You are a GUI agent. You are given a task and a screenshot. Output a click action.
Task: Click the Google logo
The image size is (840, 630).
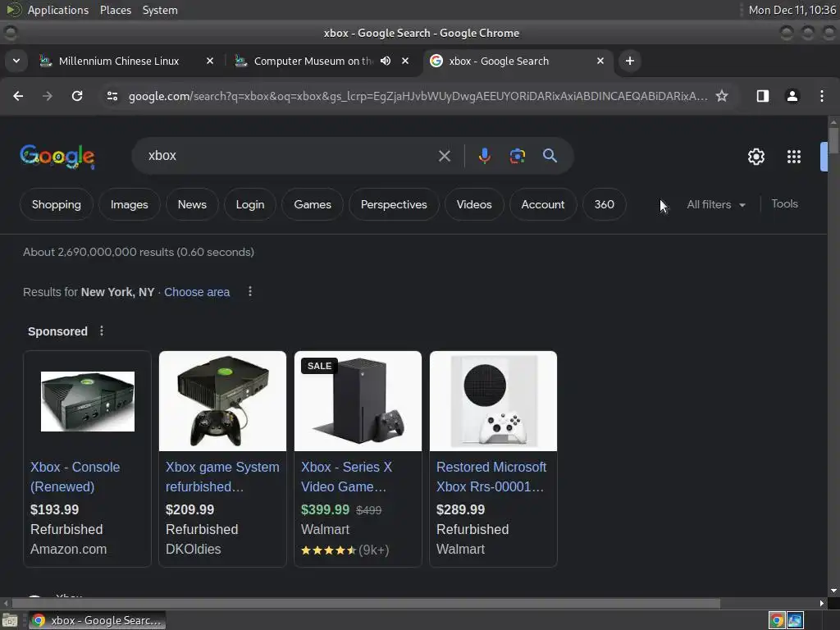coord(57,157)
